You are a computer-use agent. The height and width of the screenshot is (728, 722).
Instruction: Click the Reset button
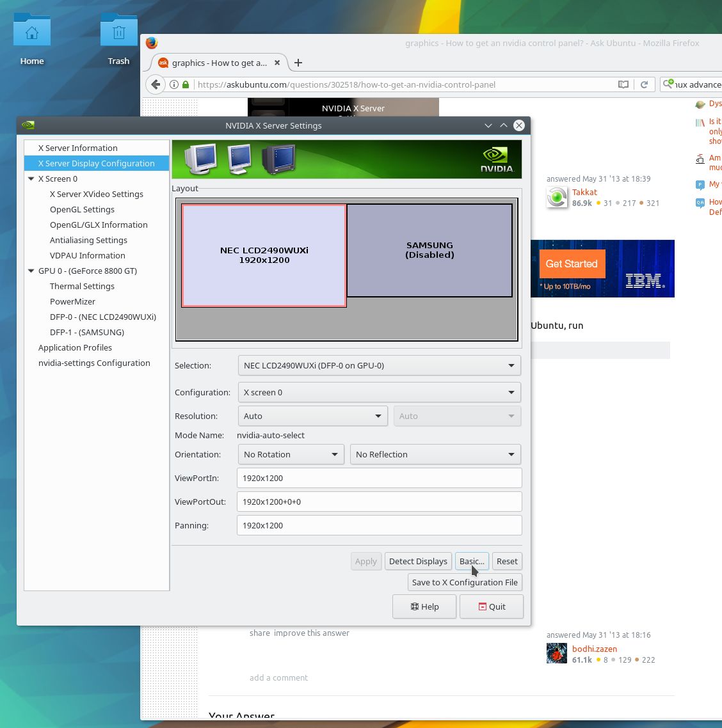[x=507, y=561]
